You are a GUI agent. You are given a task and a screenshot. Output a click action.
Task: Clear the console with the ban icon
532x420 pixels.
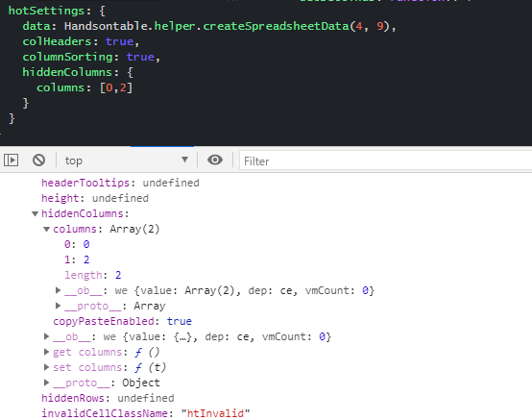(x=38, y=160)
